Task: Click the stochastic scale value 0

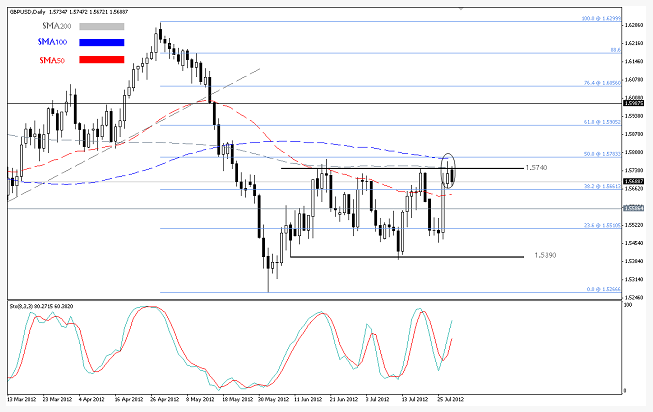Action: (x=625, y=391)
